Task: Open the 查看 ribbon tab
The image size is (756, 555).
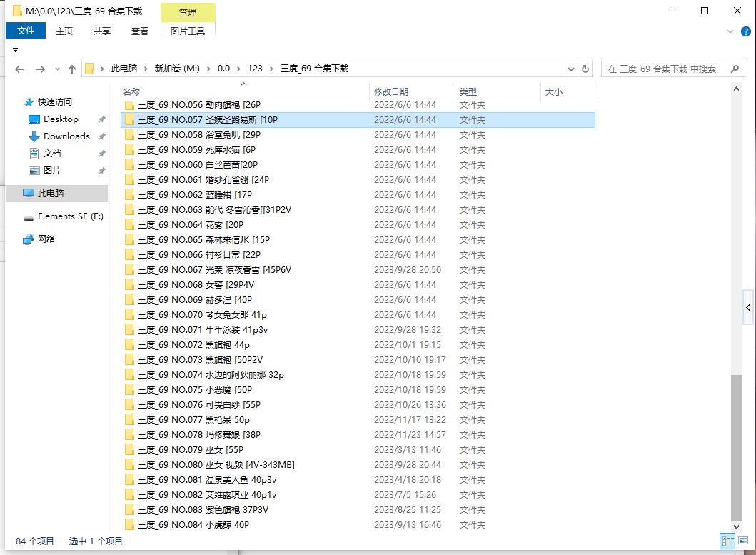Action: (x=140, y=31)
